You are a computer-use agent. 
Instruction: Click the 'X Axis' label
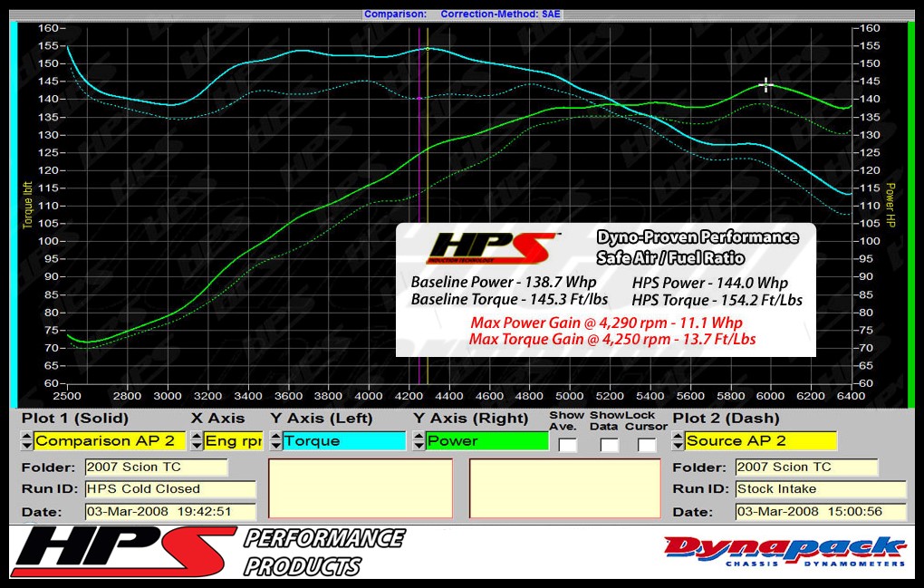(x=217, y=419)
